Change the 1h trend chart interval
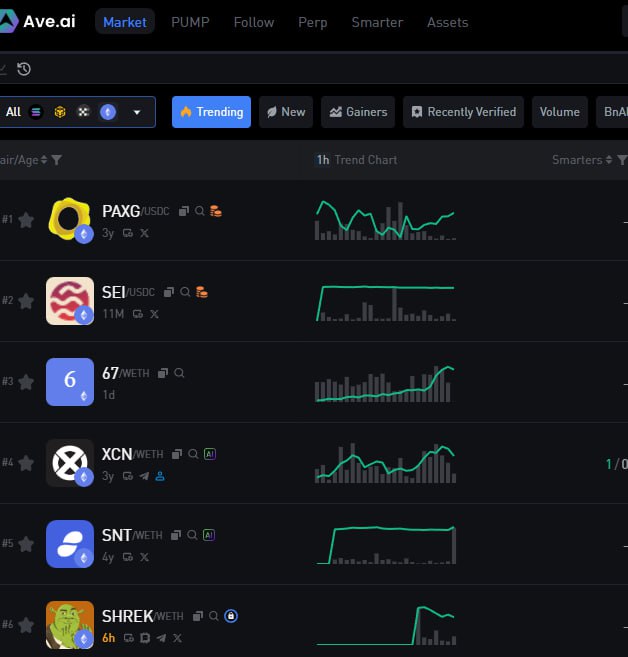This screenshot has width=628, height=657. click(x=323, y=160)
